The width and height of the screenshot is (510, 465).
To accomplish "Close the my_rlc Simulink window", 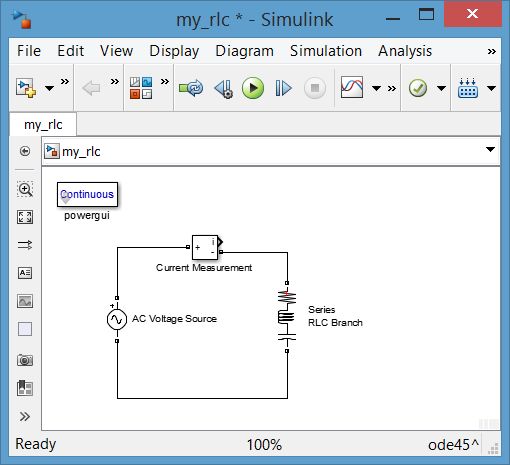I will [473, 14].
